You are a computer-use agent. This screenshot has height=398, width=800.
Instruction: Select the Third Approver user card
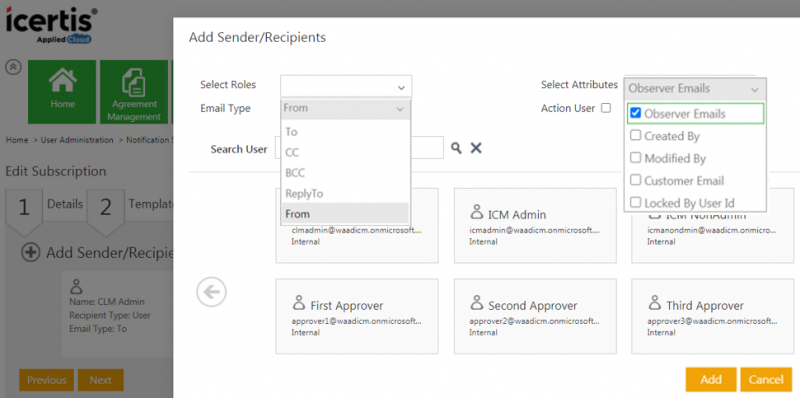click(x=712, y=316)
